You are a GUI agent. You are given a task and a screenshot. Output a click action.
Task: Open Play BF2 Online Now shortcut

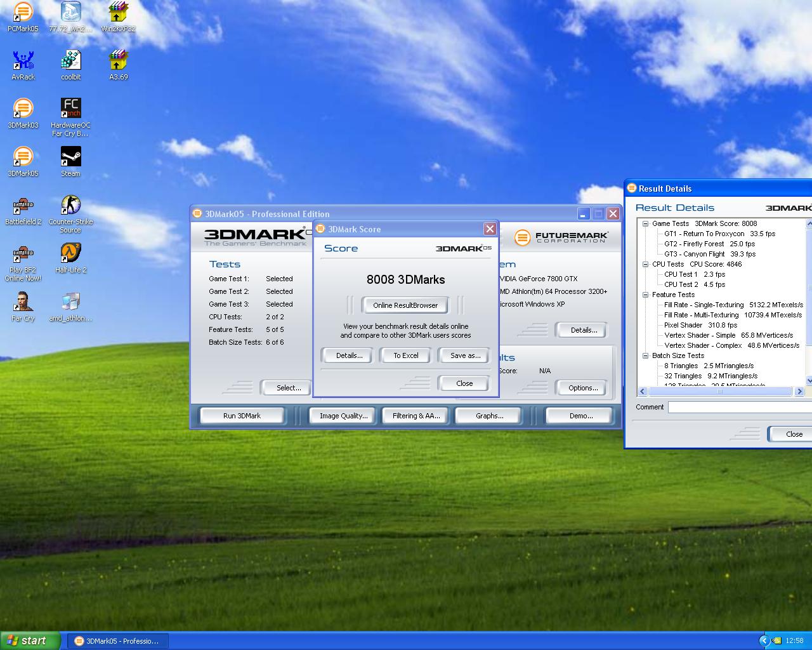point(23,262)
